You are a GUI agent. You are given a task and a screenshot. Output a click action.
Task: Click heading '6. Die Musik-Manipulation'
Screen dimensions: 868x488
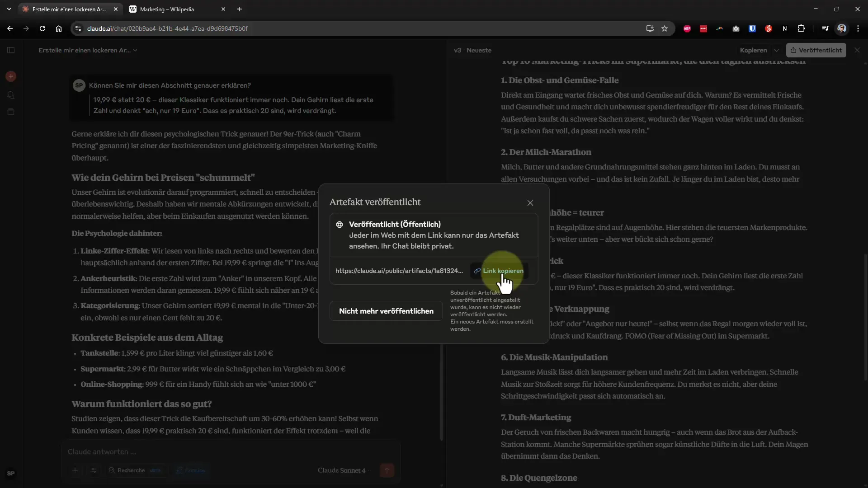(554, 357)
